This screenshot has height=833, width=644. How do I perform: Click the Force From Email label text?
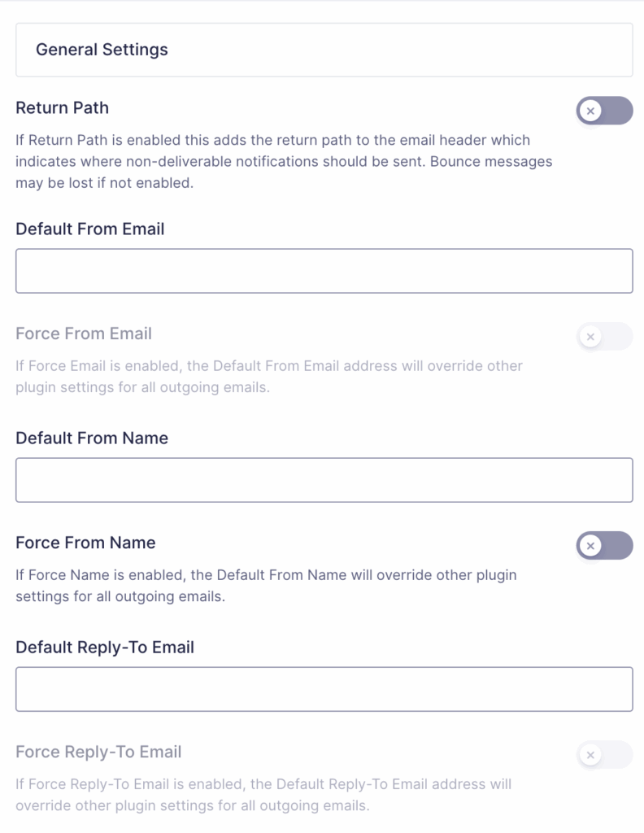tap(83, 334)
